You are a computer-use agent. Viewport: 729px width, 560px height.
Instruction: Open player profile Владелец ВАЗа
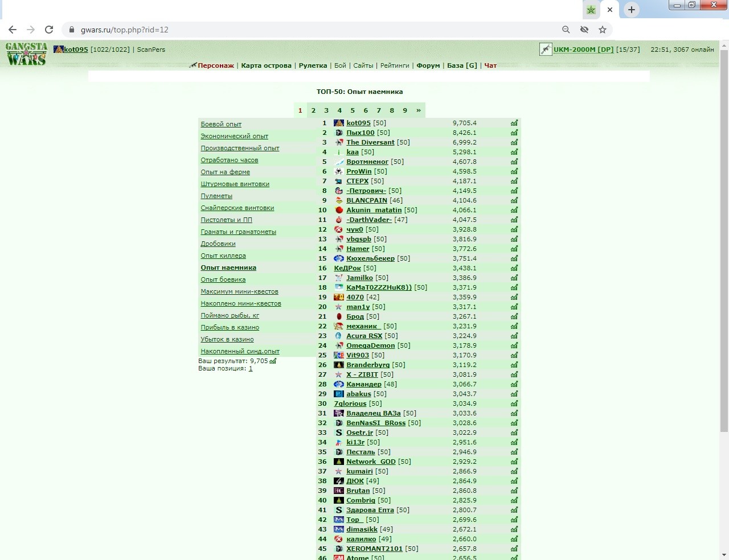click(x=374, y=413)
